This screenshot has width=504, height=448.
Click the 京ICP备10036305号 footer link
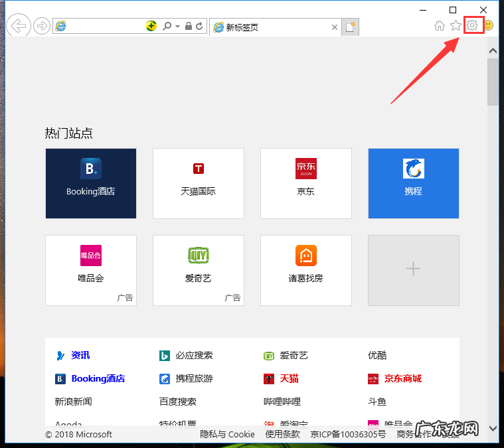348,435
